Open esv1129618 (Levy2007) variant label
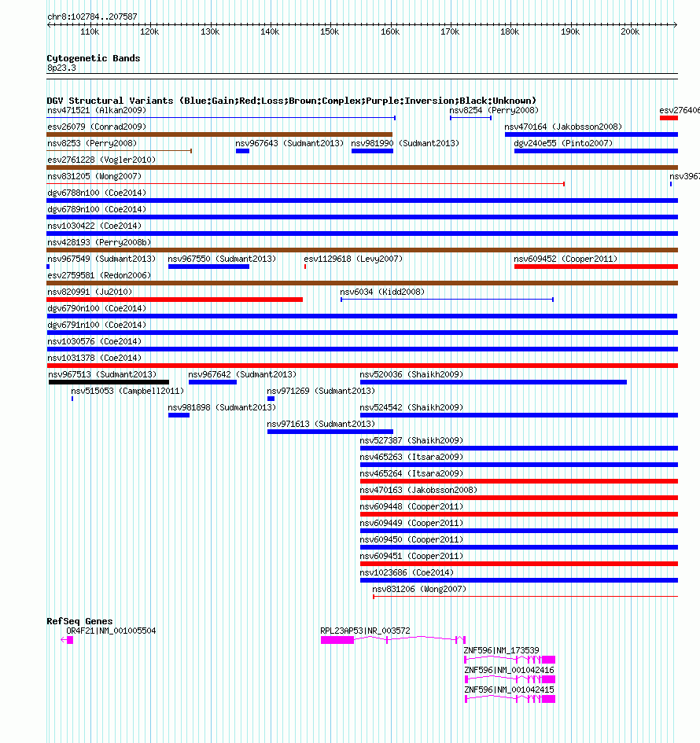The image size is (700, 743). [x=353, y=259]
